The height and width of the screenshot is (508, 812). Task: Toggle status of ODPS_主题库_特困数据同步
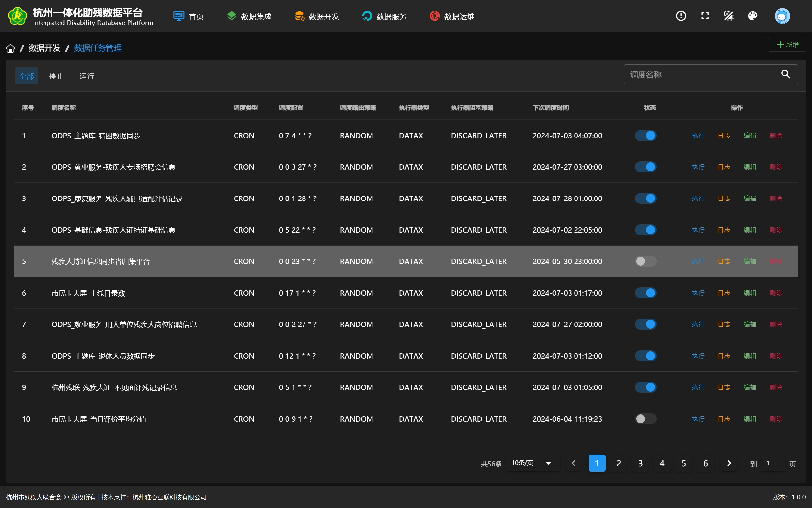pos(646,136)
